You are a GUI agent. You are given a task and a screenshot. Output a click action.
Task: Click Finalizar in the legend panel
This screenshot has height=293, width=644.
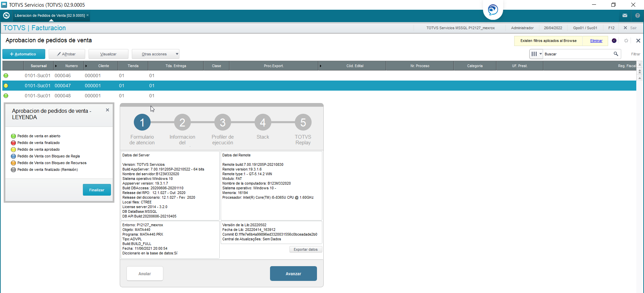[97, 190]
